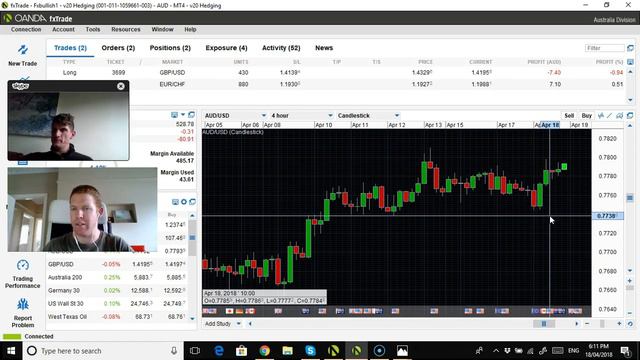Open File Explorer from the taskbar
Viewport: 640px width, 360px height.
coord(287,351)
